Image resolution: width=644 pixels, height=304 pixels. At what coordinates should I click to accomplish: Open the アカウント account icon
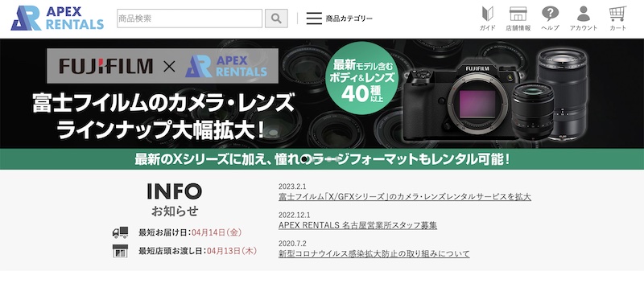coord(583,18)
